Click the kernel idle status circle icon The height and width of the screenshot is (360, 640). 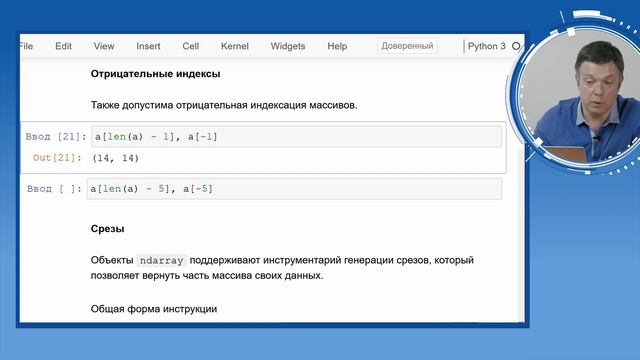[x=516, y=46]
